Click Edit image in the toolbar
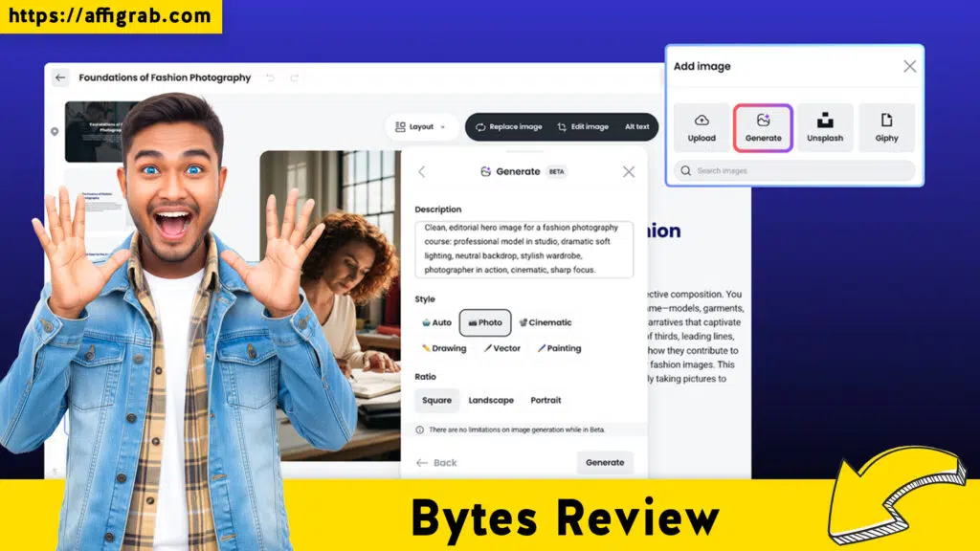980x551 pixels. click(x=583, y=127)
